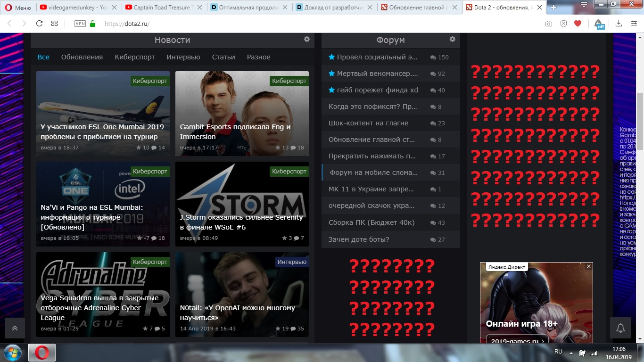
Task: Expand hidden system tray icons arrow
Action: pyautogui.click(x=571, y=353)
